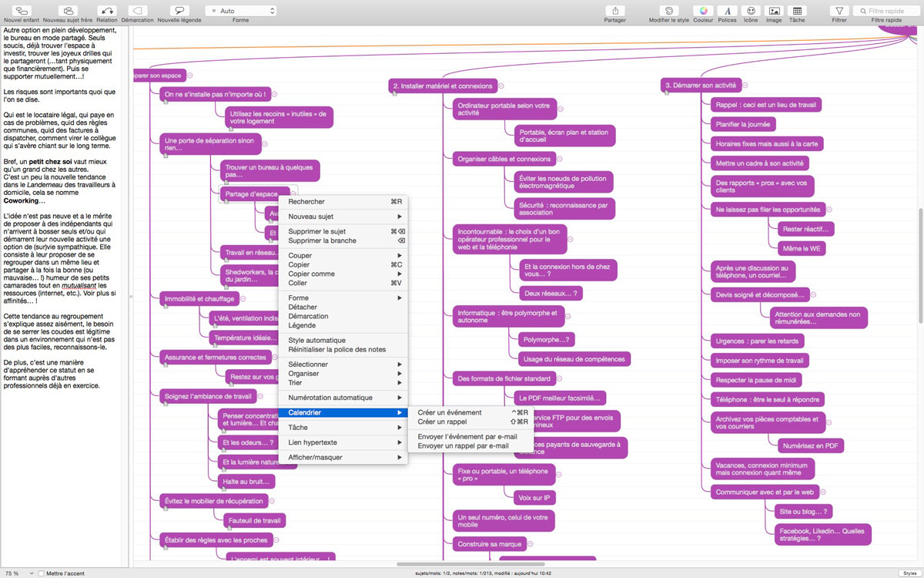Viewport: 924px width, 578px height.
Task: Choose 'Envoyer l'événement par e-mail'
Action: click(473, 436)
